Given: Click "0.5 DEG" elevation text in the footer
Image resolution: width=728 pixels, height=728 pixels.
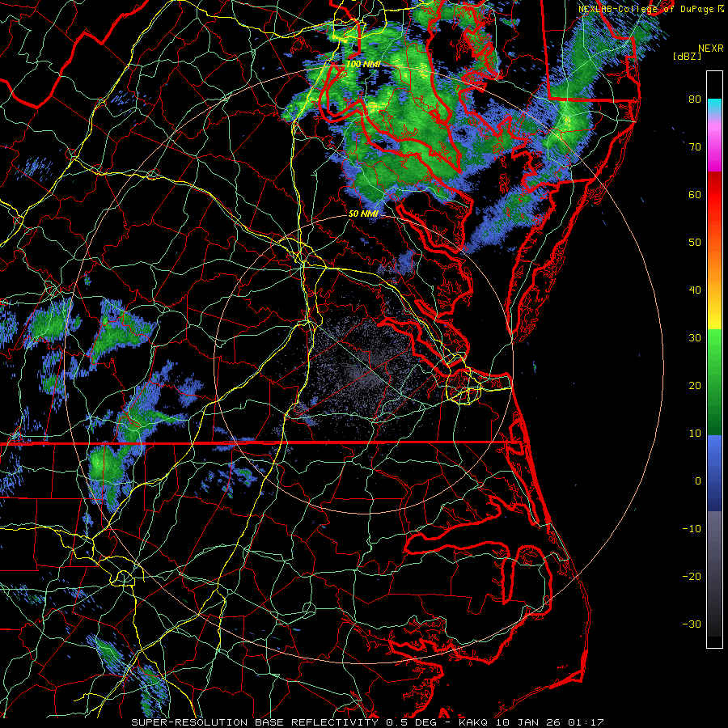Looking at the screenshot, I should point(412,722).
